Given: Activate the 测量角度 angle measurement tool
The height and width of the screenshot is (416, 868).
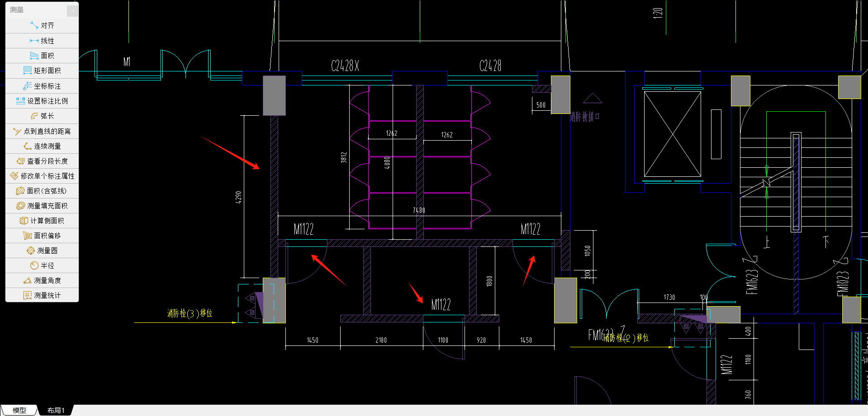Looking at the screenshot, I should coord(42,280).
